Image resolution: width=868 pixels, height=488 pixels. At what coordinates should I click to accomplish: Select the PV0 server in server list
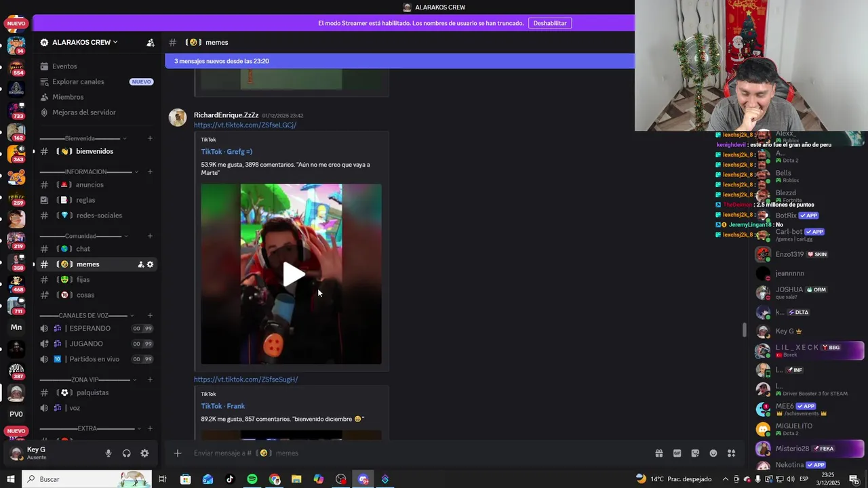tap(16, 414)
